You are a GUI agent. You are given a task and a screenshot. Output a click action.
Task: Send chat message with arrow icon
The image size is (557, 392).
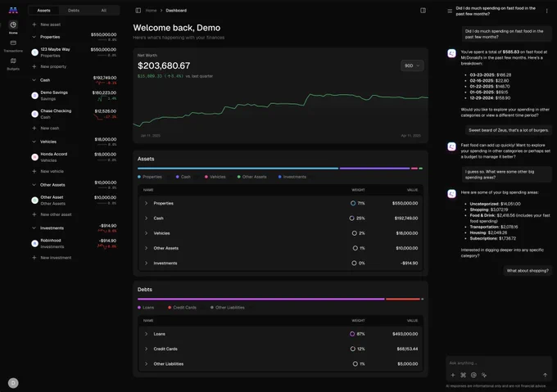(x=545, y=375)
